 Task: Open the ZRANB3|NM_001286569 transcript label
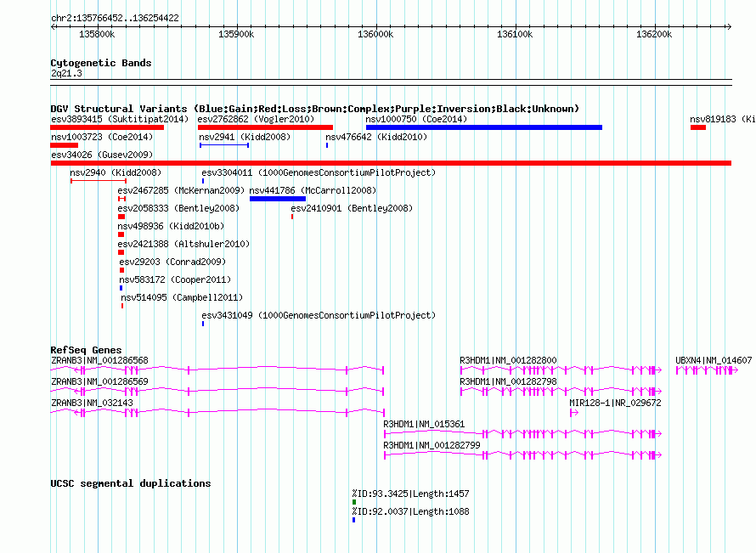[x=99, y=381]
